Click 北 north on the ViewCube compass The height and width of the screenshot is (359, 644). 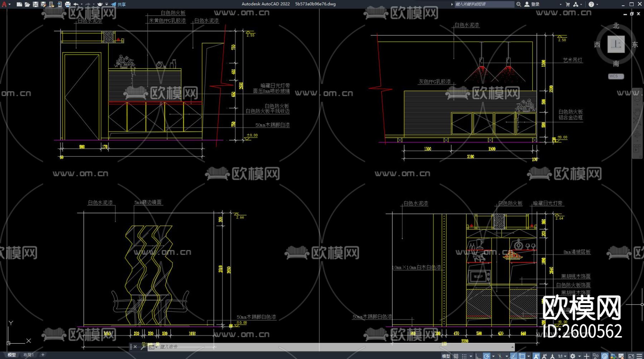[616, 26]
